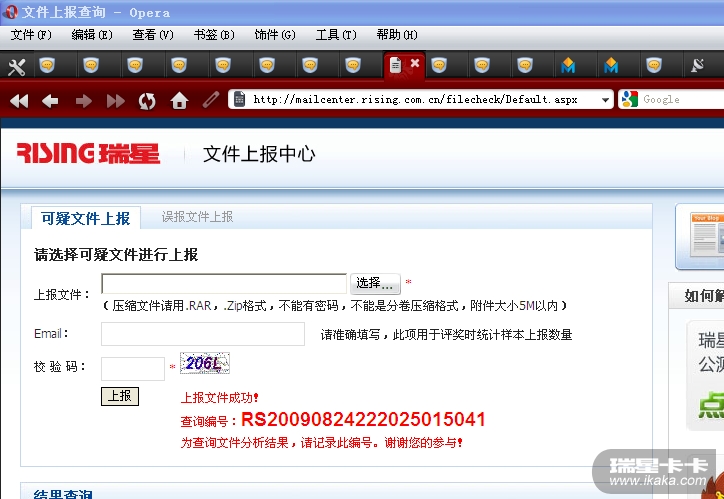Click the Fast Forward double-arrow button
Image resolution: width=724 pixels, height=499 pixels.
pos(115,101)
